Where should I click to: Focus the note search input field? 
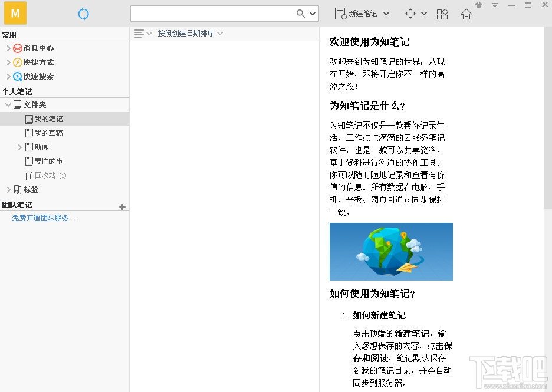tap(213, 14)
